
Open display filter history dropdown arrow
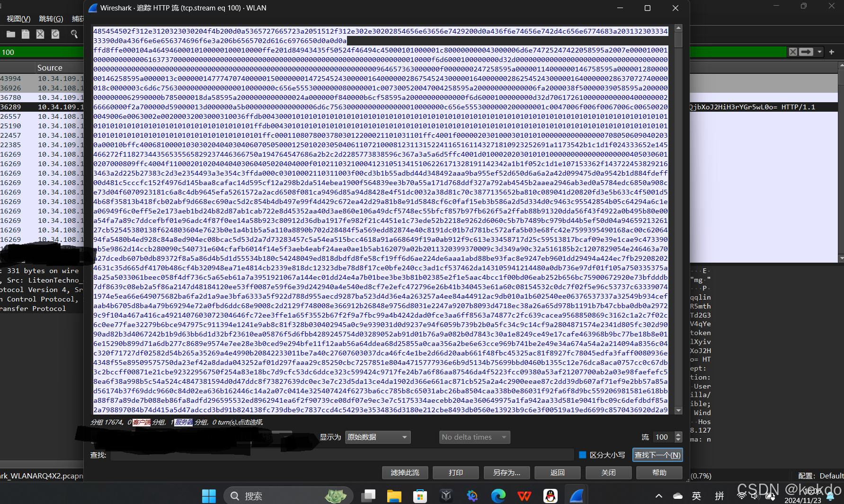coord(820,52)
